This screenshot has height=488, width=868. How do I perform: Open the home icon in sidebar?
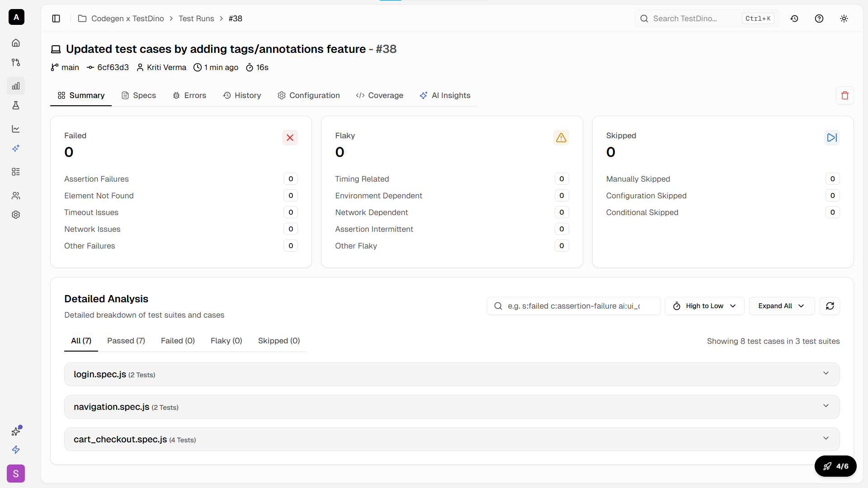point(16,43)
